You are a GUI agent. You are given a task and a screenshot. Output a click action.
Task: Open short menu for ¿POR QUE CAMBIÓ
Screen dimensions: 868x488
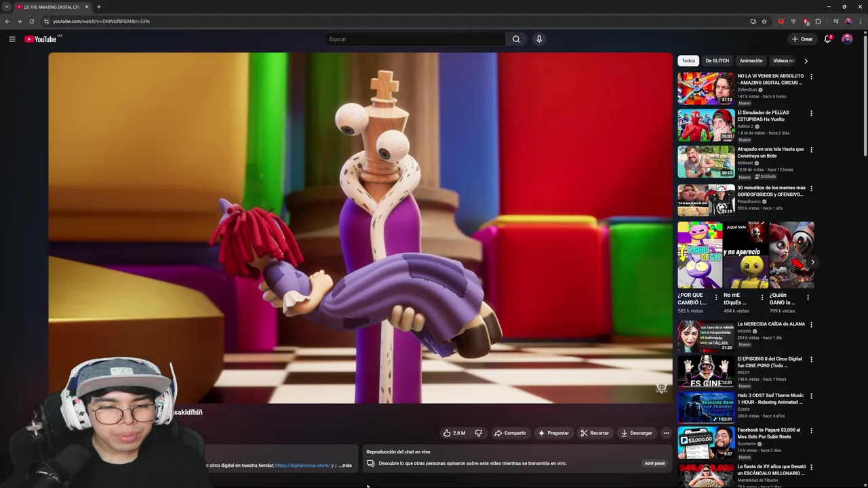[x=716, y=297]
